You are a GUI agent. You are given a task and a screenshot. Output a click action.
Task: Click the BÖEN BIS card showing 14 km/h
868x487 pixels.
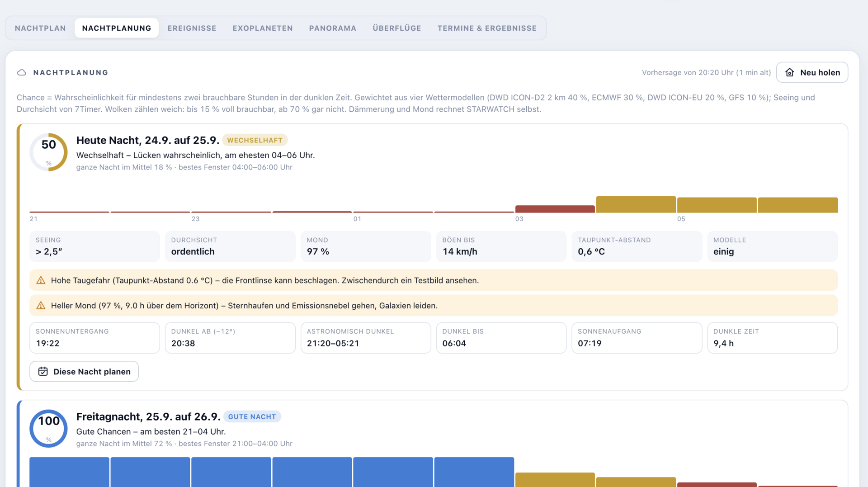501,246
